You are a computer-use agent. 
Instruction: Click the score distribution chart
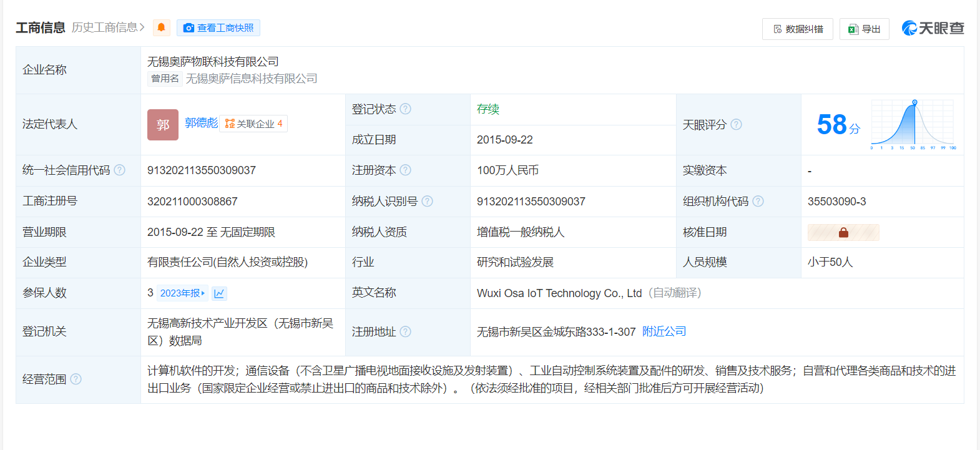click(913, 124)
